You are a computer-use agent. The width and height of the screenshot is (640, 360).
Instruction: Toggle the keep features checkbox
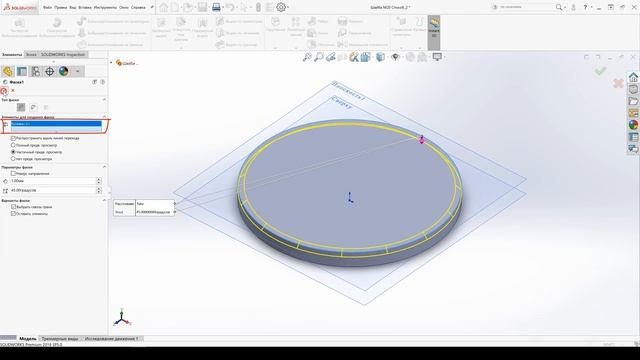(x=13, y=213)
